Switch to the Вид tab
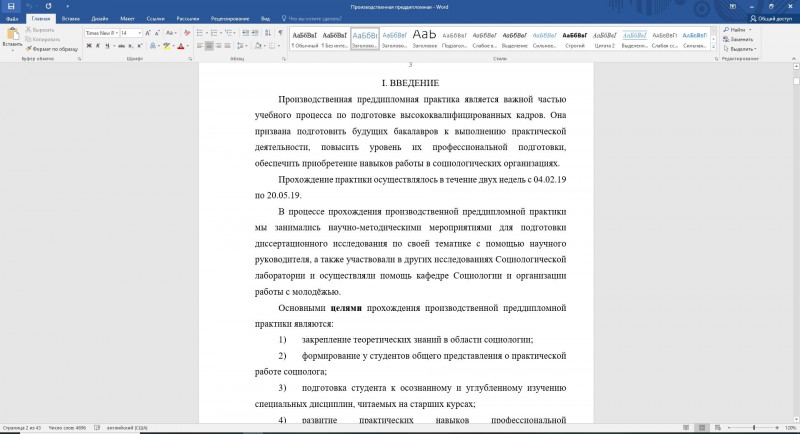 265,18
